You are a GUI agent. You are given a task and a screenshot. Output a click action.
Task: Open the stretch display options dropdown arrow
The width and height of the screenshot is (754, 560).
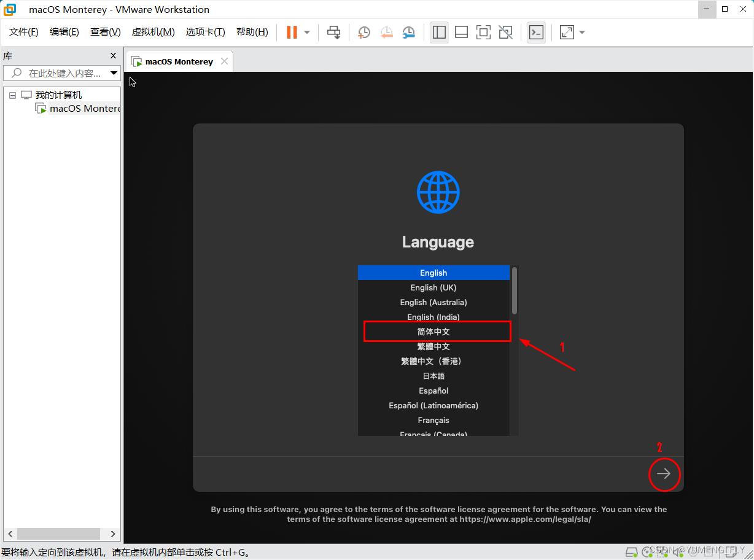[582, 33]
